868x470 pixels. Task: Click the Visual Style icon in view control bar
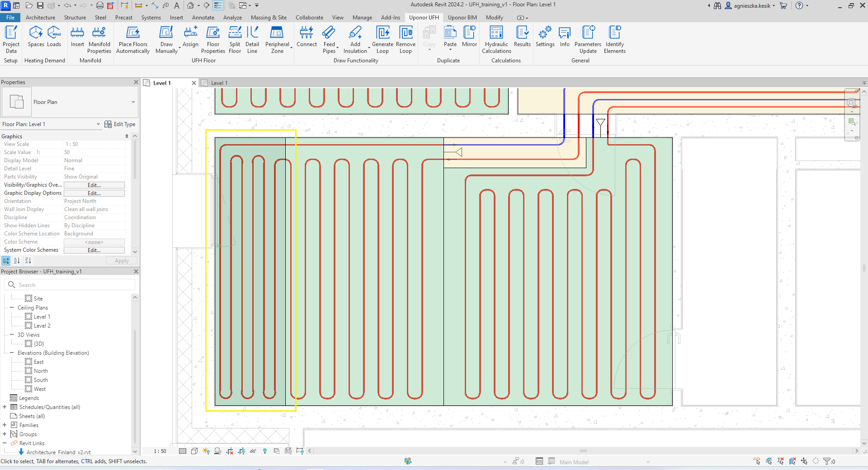coord(194,451)
